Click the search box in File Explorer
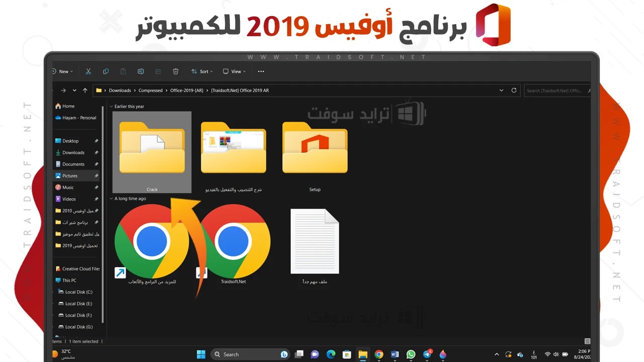The height and width of the screenshot is (362, 644). (556, 90)
